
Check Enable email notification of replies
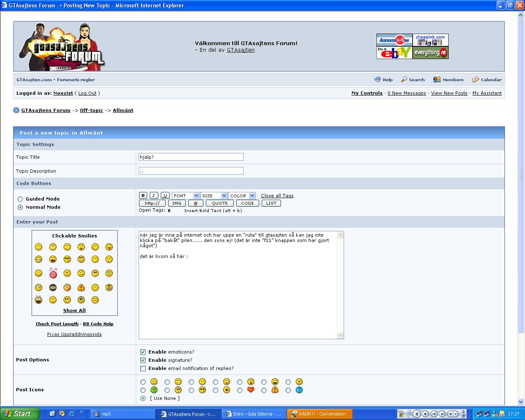(x=143, y=368)
